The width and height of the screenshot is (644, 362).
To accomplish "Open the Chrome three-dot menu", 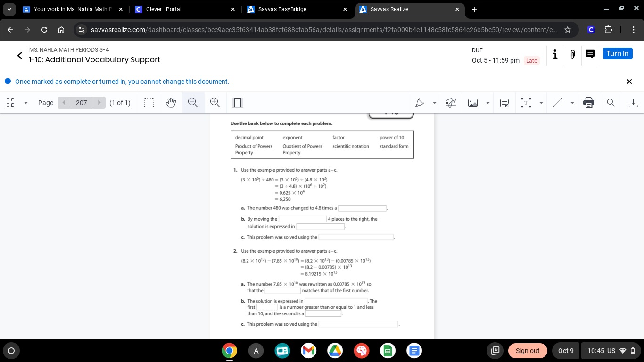I will (x=634, y=29).
